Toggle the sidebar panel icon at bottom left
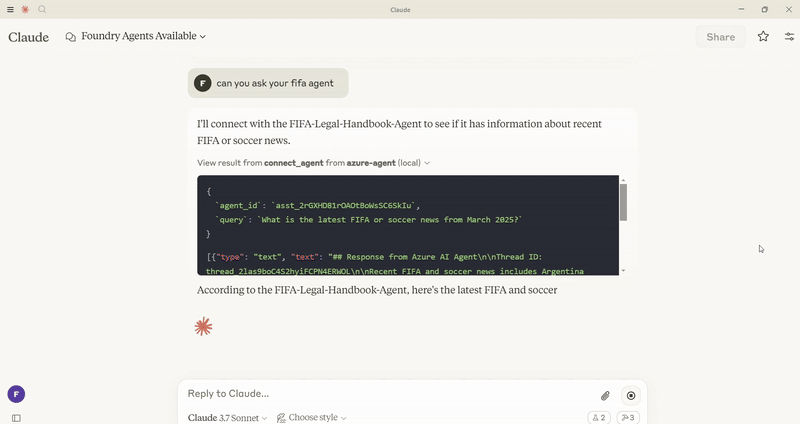Screen dimensions: 800x424 tap(16, 418)
